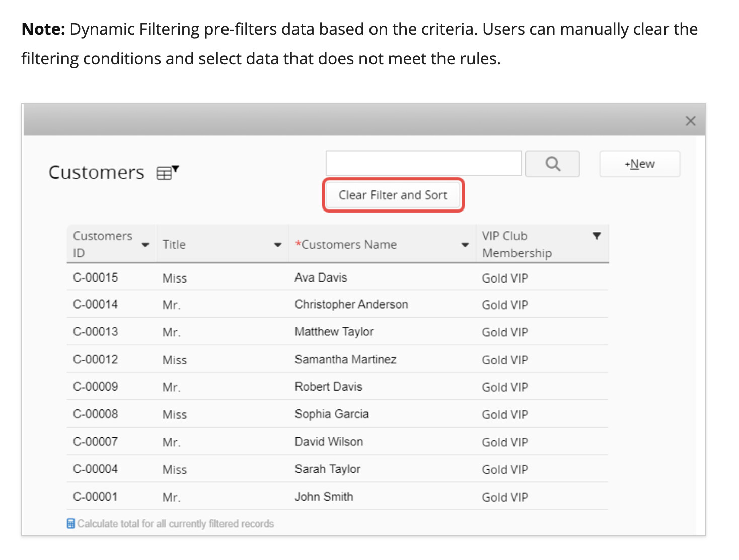Select customer Christopher Anderson
The width and height of the screenshot is (739, 560).
point(351,304)
